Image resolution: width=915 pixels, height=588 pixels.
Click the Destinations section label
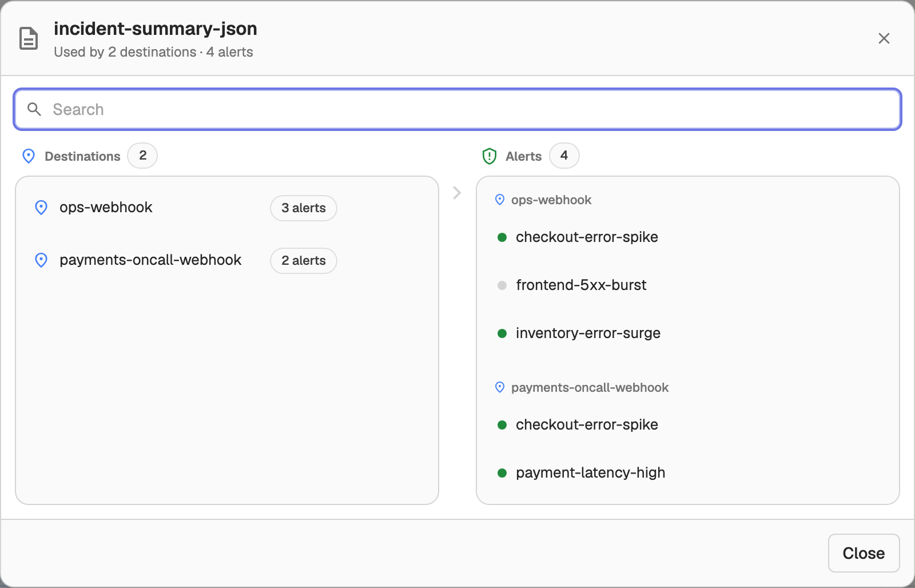coord(82,156)
